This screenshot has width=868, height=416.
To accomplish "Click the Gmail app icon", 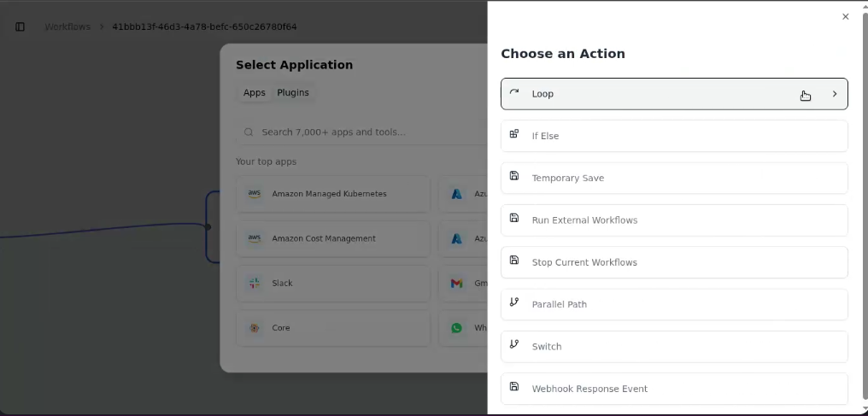I will [x=457, y=284].
